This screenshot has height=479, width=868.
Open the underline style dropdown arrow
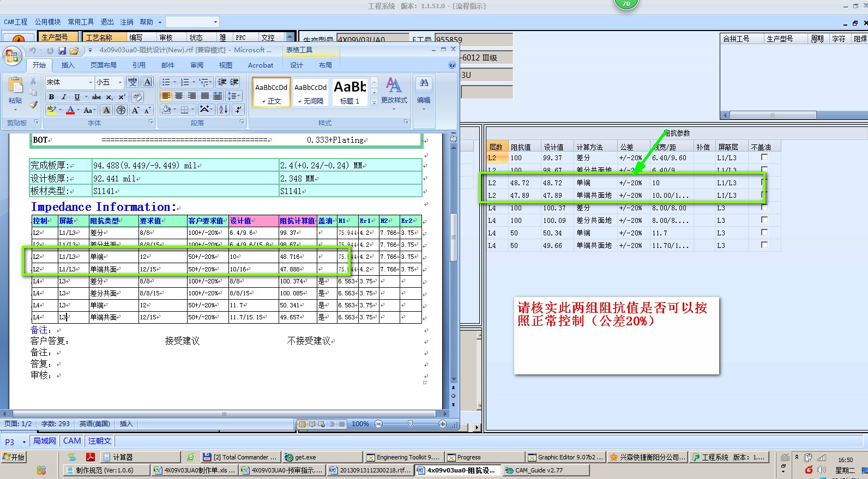86,96
